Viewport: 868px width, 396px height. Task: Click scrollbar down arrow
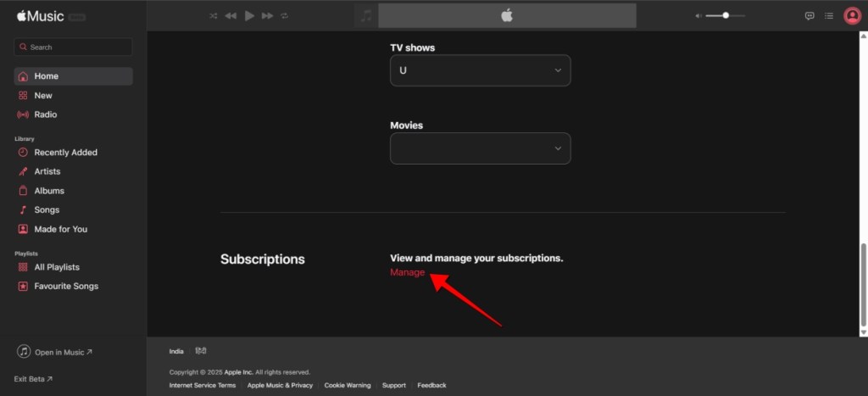coord(863,332)
